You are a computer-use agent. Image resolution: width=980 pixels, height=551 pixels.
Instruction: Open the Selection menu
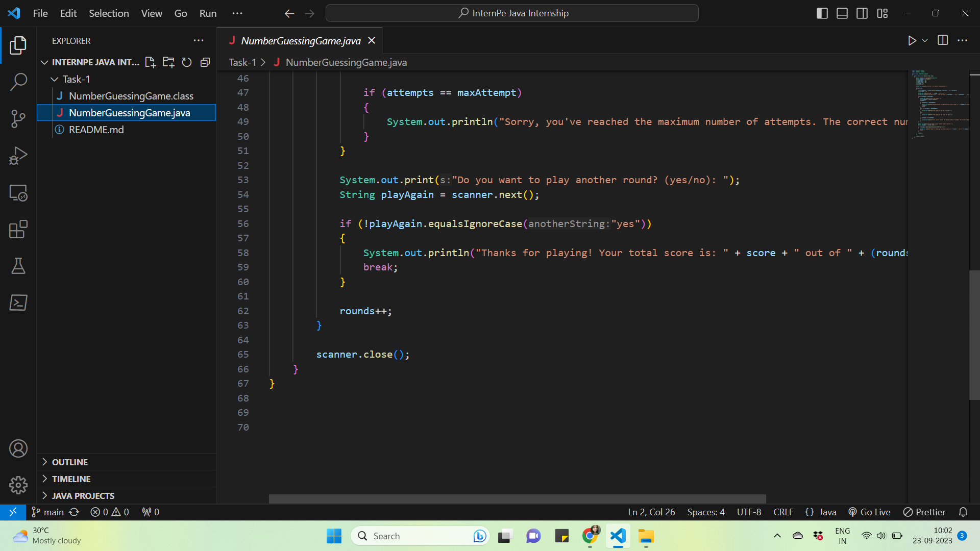109,13
